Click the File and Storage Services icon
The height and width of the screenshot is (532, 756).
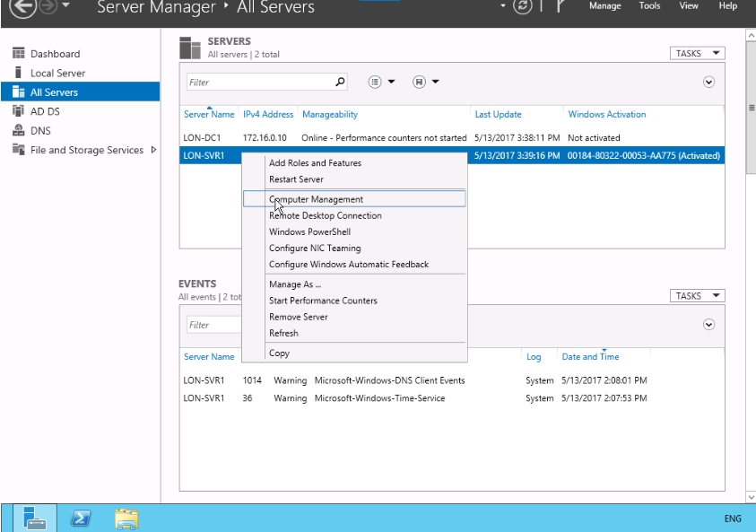coord(18,150)
